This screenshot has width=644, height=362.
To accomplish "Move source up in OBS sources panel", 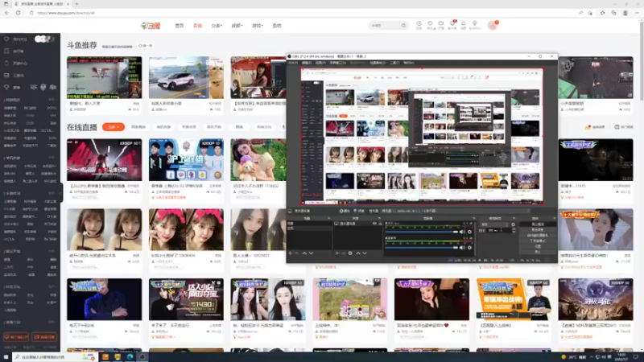I will click(x=358, y=253).
